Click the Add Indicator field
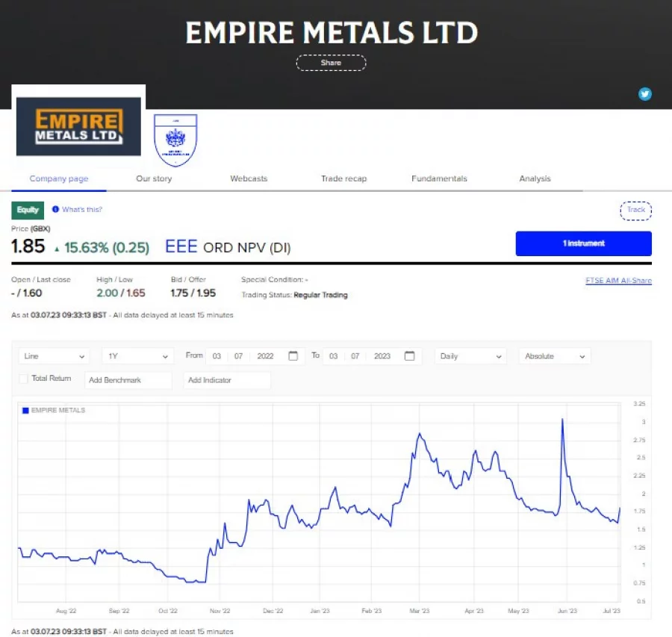Screen dimensions: 672x637 (227, 380)
